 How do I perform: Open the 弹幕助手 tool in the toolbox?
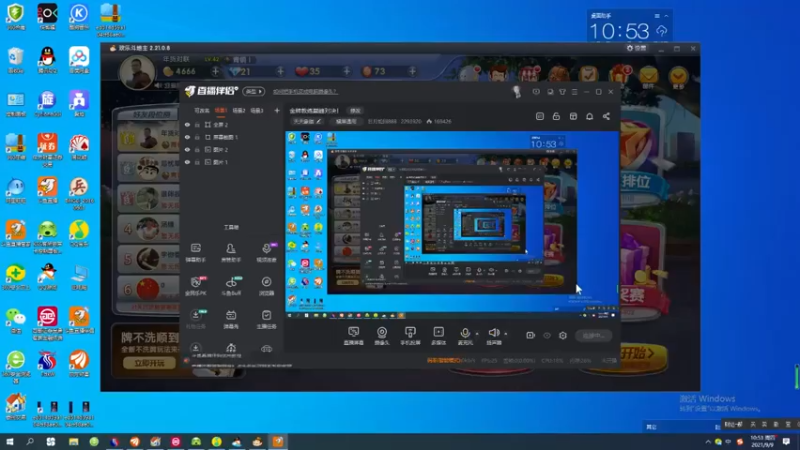point(195,252)
